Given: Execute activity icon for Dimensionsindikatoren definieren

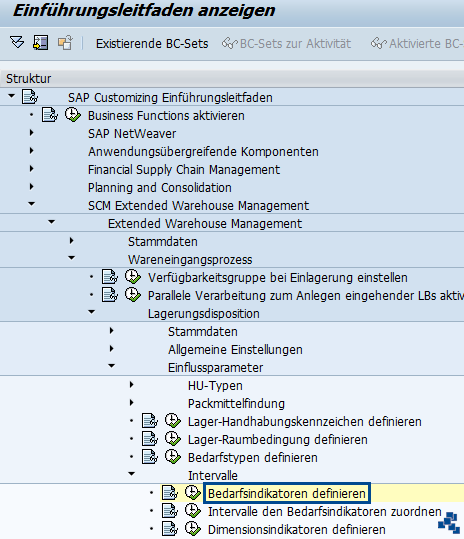Looking at the screenshot, I should coord(193,529).
